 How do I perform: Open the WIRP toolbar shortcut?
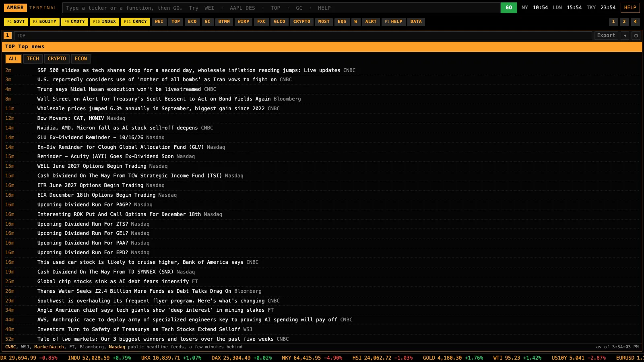[x=244, y=22]
